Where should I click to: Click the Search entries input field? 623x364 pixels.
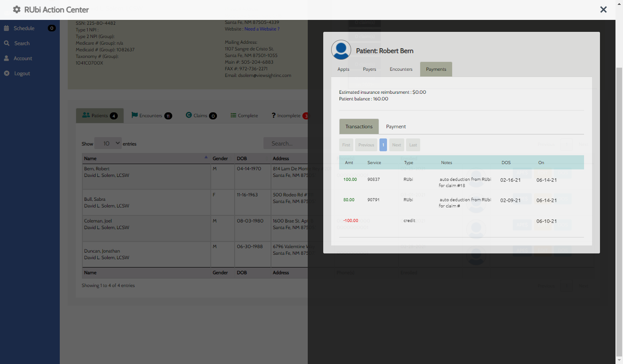click(285, 143)
